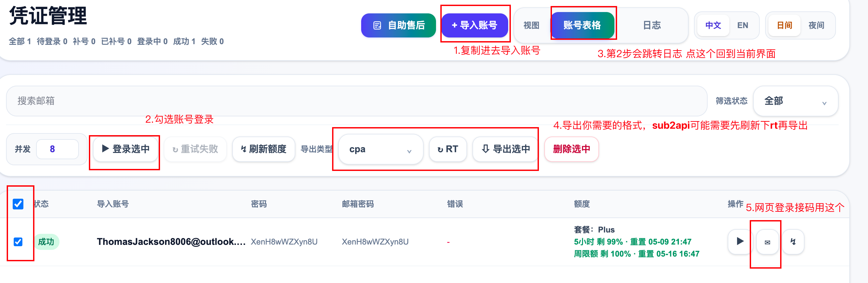Screen dimensions: 868x283
Task: Toggle the select-all header checkbox
Action: point(18,204)
